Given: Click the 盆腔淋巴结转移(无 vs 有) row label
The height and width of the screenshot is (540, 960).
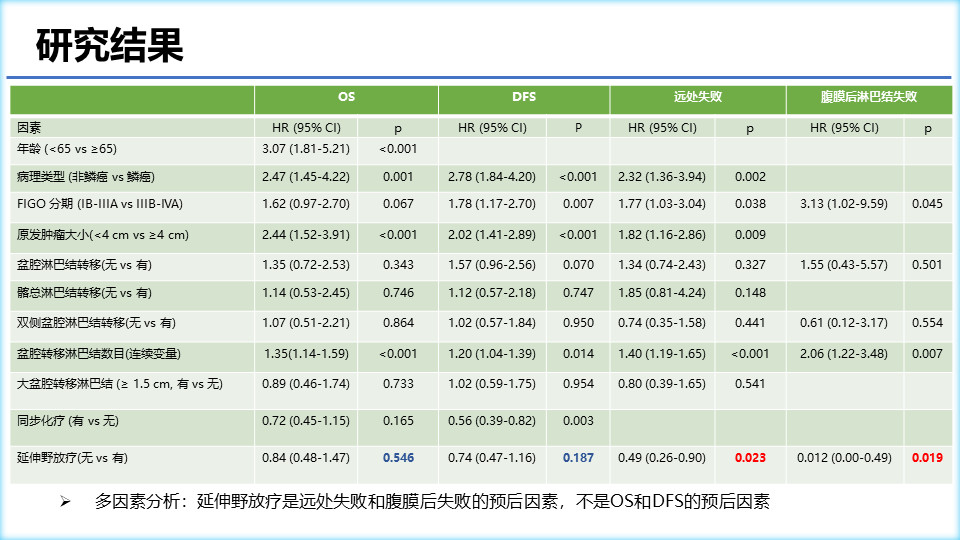Looking at the screenshot, I should pyautogui.click(x=84, y=264).
